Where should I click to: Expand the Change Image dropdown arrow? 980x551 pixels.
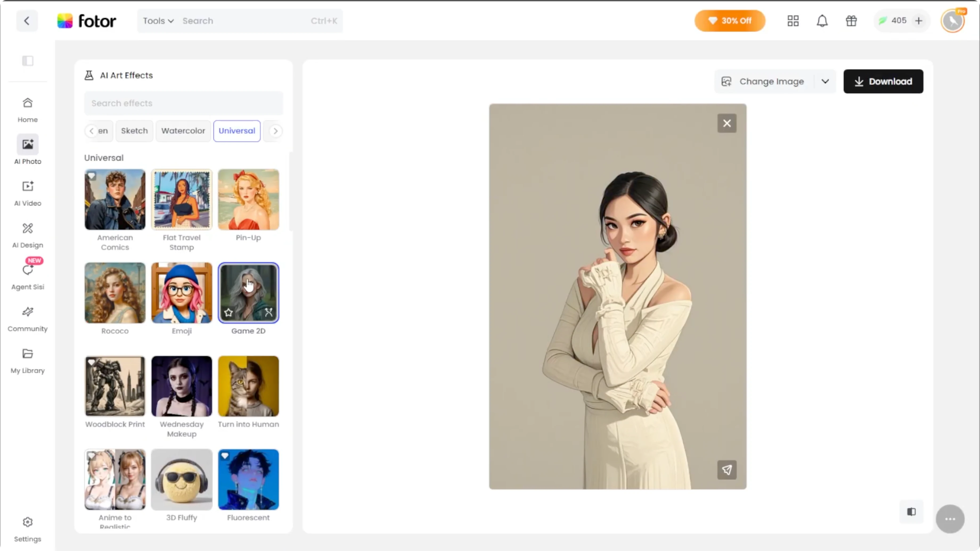tap(825, 81)
